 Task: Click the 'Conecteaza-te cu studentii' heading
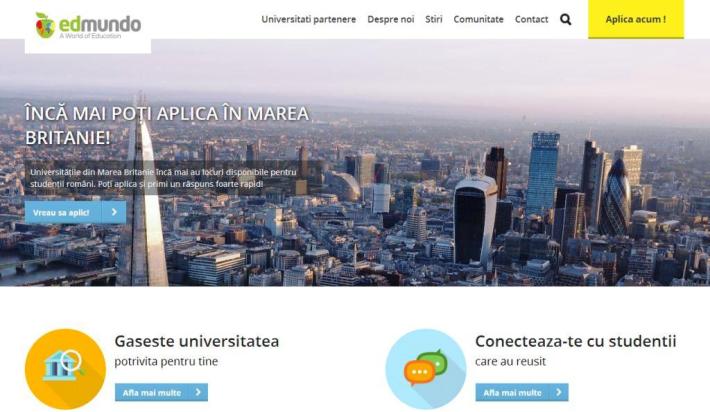(x=576, y=341)
